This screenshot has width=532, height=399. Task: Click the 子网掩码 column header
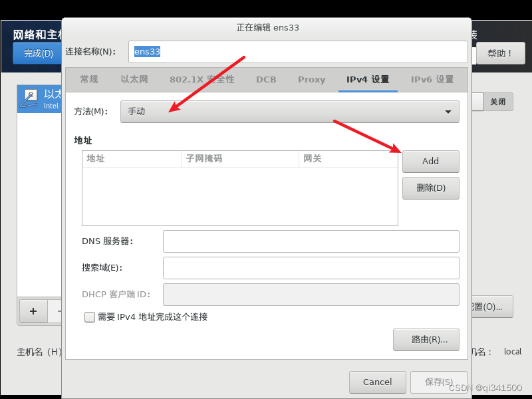(x=240, y=159)
